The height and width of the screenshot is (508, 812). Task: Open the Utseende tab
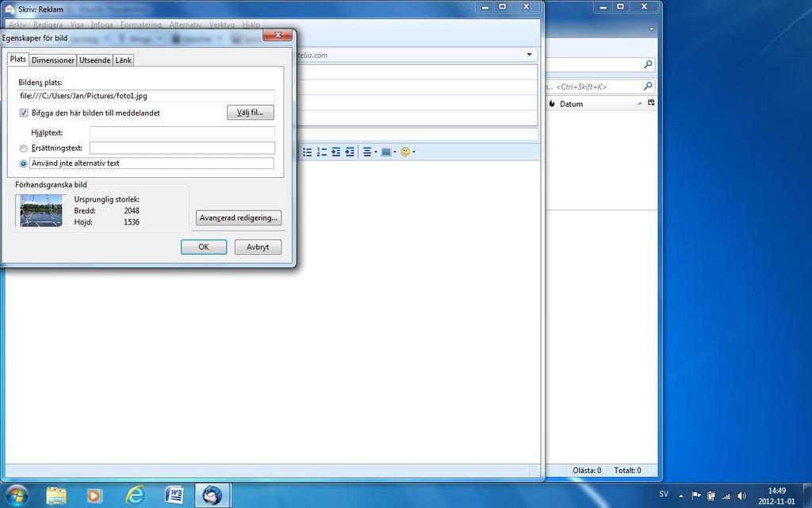pyautogui.click(x=95, y=60)
